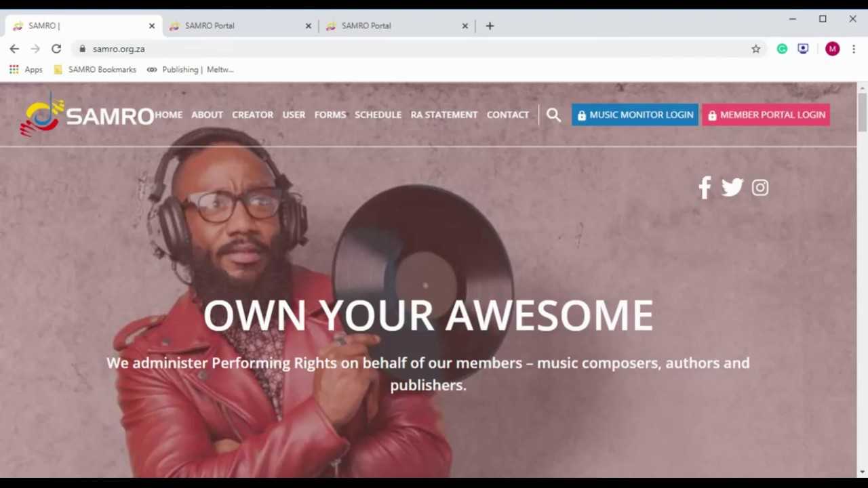Screen dimensions: 868x488
Task: Open the ABOUT menu item
Action: (x=207, y=115)
